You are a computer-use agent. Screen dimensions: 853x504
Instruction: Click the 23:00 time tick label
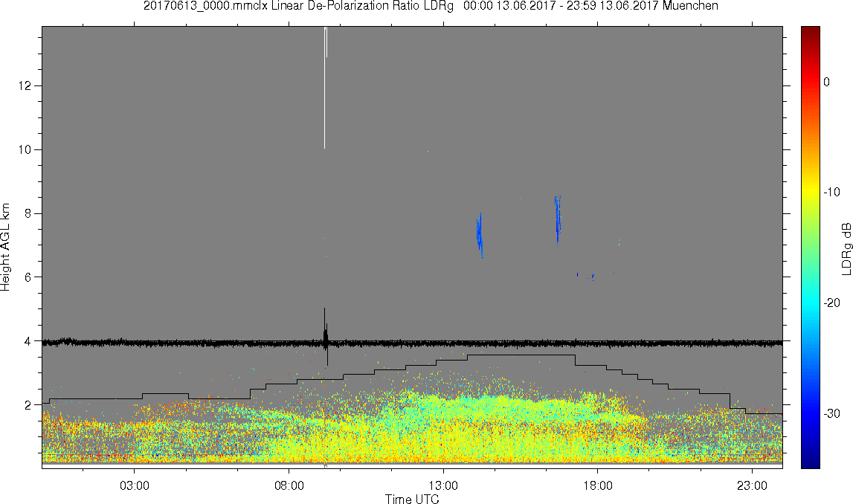point(753,485)
